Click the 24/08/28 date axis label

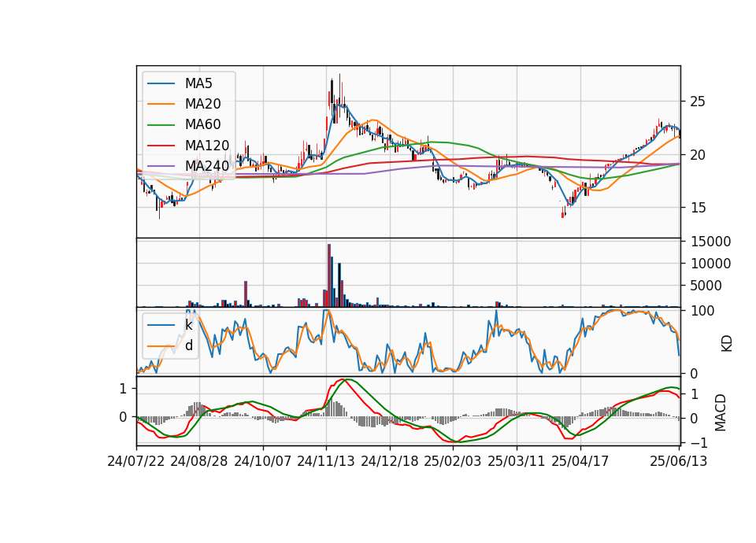pos(199,462)
